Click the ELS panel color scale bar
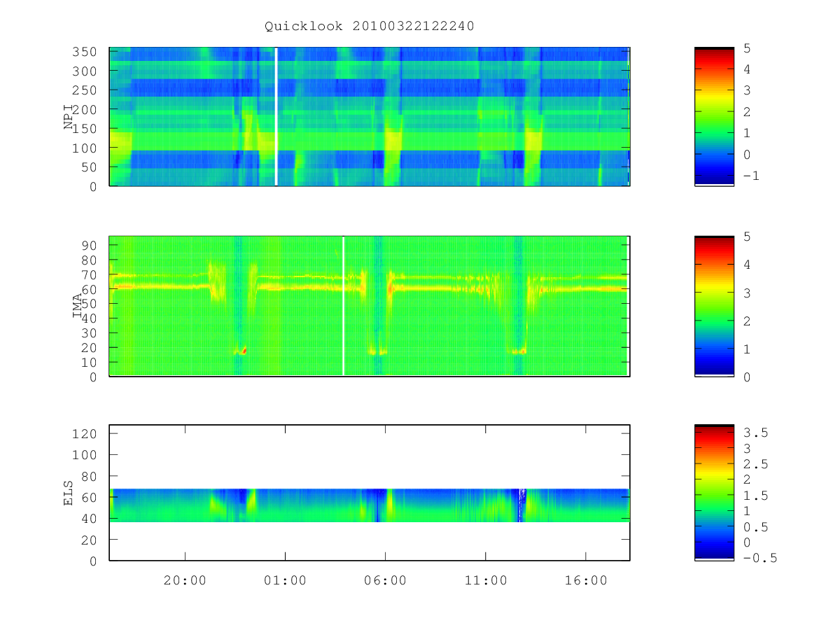Screen dimensions: 840x630 tap(714, 492)
